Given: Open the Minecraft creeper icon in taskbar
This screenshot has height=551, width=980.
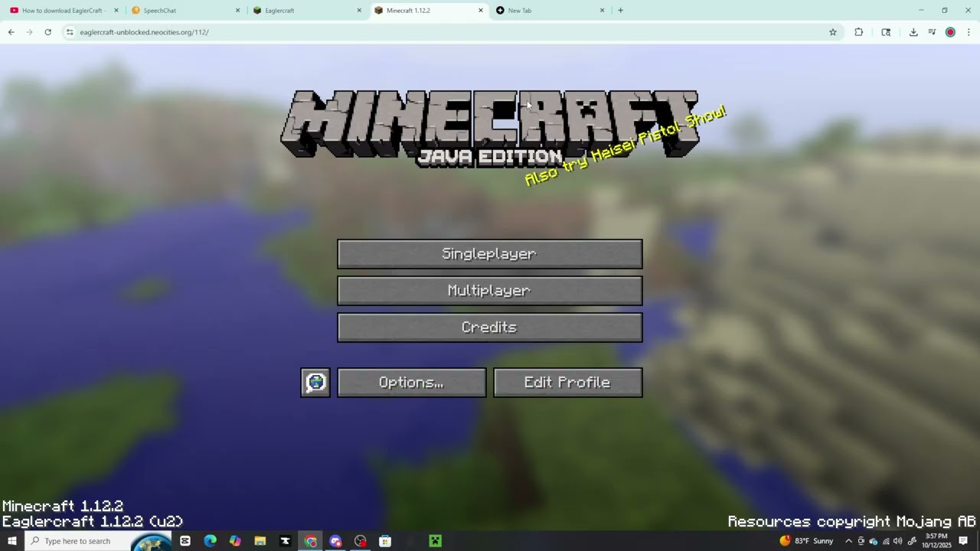Looking at the screenshot, I should (435, 541).
